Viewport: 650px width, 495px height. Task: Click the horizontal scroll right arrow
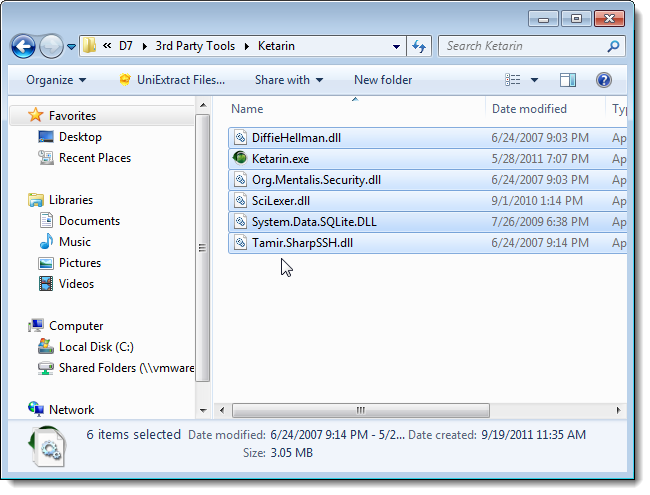(x=618, y=410)
